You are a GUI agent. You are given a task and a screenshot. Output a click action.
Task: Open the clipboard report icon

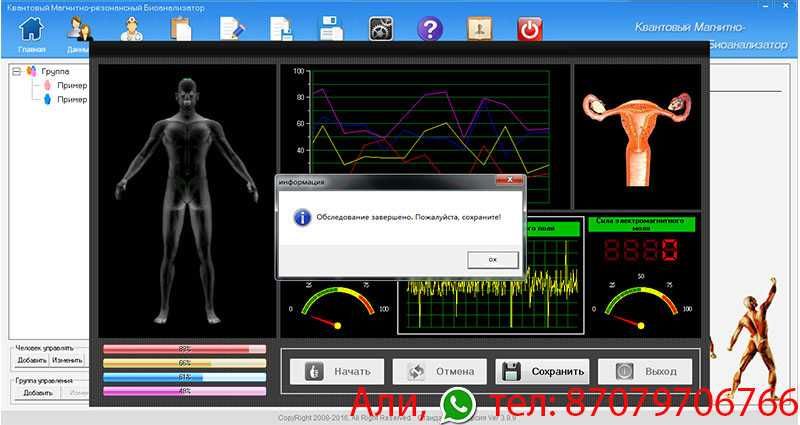click(x=181, y=29)
